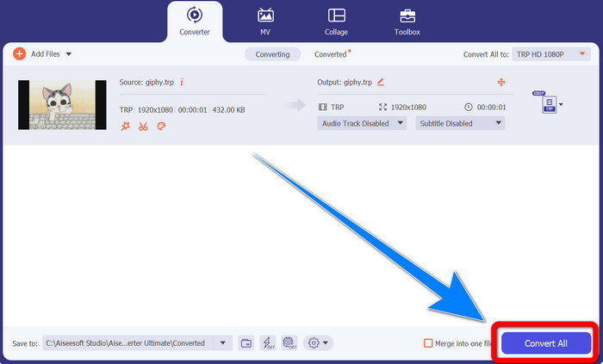
Task: Click the Add Files button
Action: click(41, 53)
